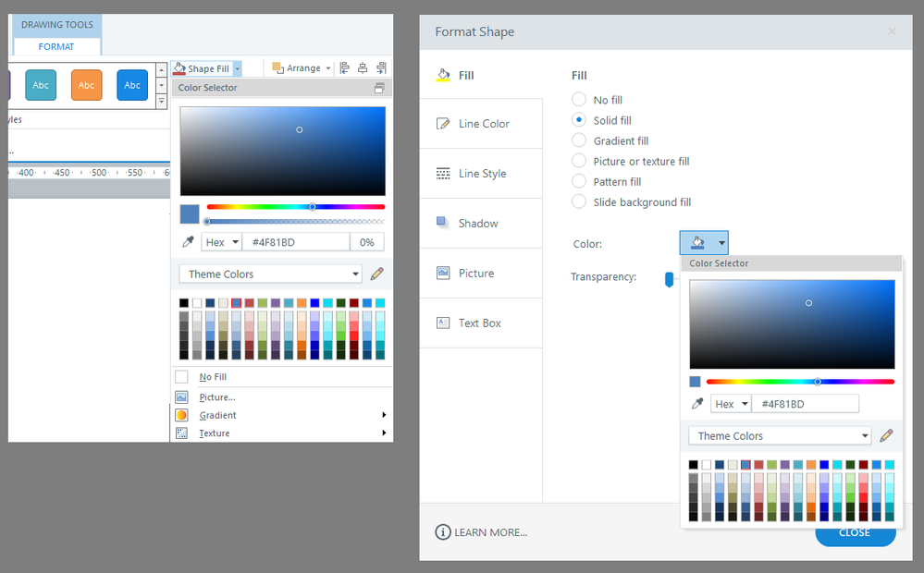Select the blue Abc shape style
Screen dimensions: 924x573
[132, 85]
